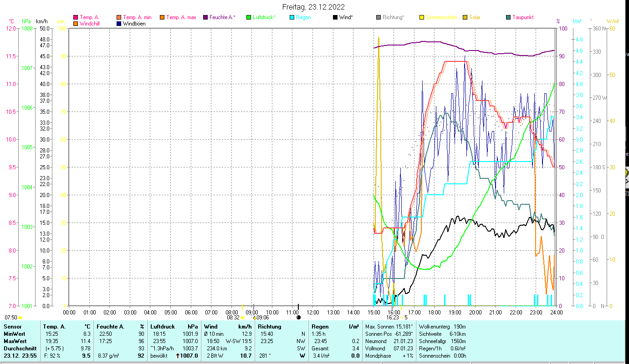Click the orange Windchill legend swatch

click(x=76, y=24)
